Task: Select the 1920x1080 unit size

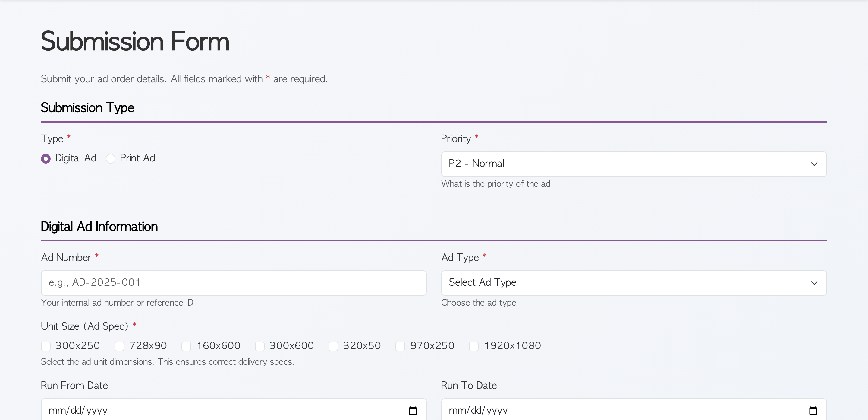Action: [x=473, y=346]
